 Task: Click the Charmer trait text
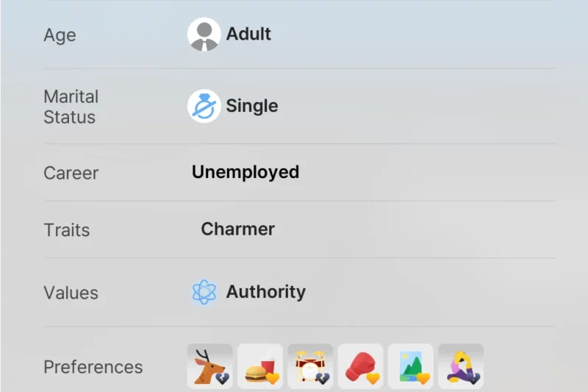pos(237,229)
